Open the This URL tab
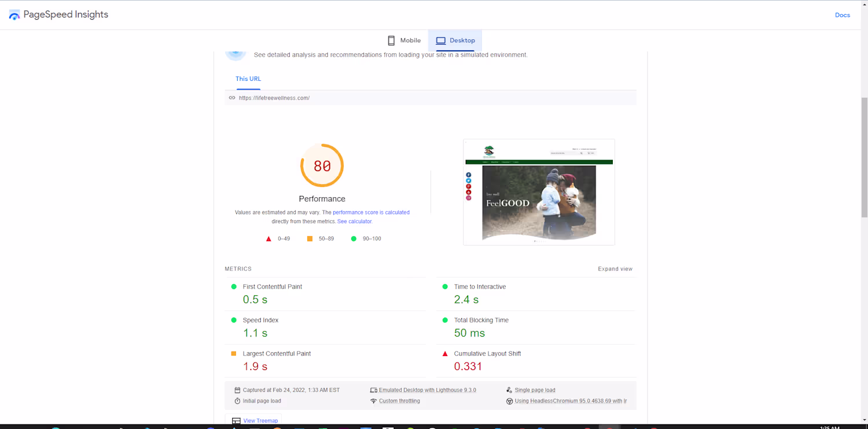 coord(248,79)
